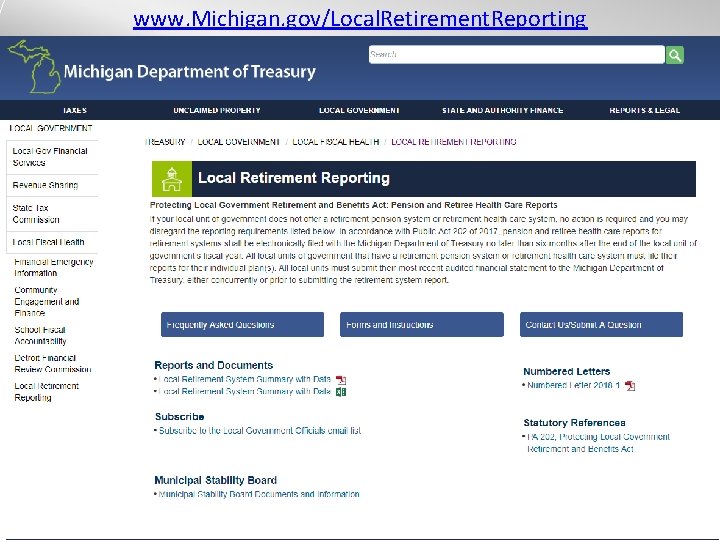The width and height of the screenshot is (720, 540).
Task: Open Community Engagement and Finance sidebar link
Action: pos(46,302)
